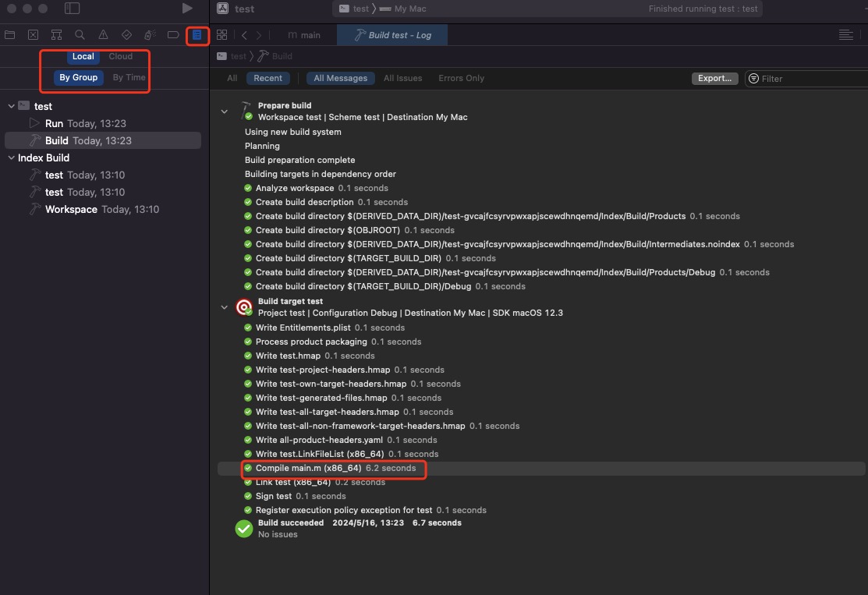Viewport: 868px width, 595px height.
Task: Select the Build test - Log tab
Action: 392,35
